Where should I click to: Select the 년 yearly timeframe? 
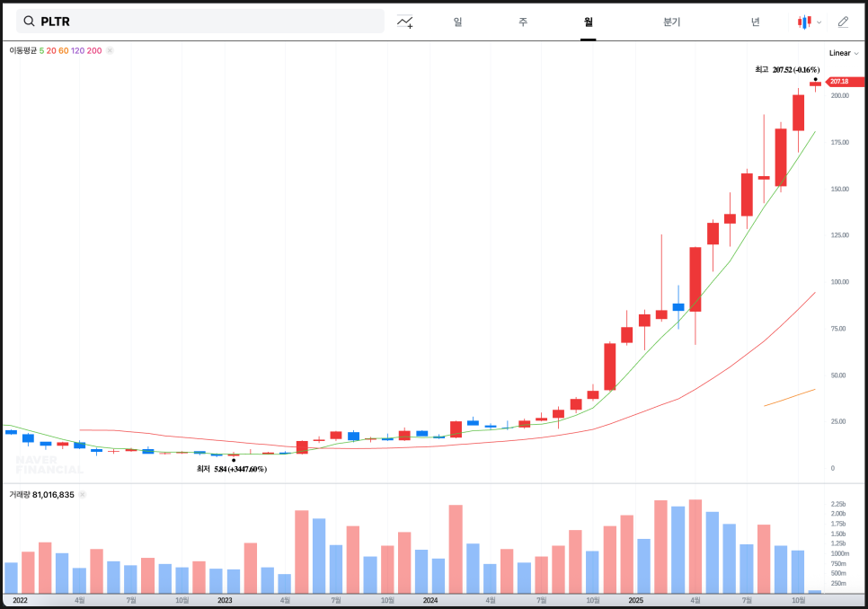coord(755,22)
